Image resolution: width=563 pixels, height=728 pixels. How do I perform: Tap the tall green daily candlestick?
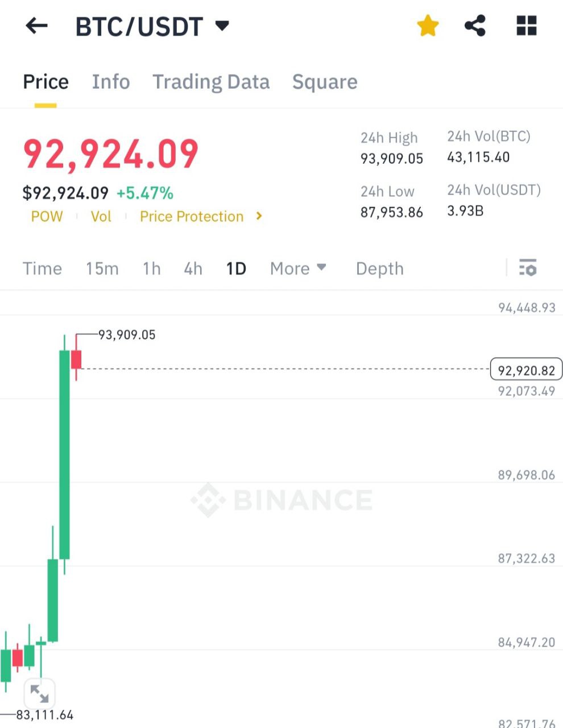[65, 454]
